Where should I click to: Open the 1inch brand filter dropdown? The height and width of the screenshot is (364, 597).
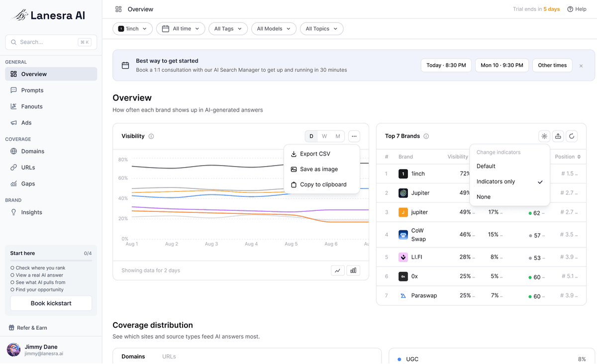click(x=132, y=29)
